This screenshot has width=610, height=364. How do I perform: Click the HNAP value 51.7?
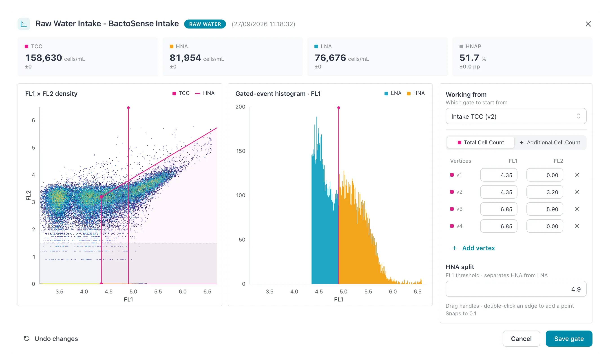[469, 58]
